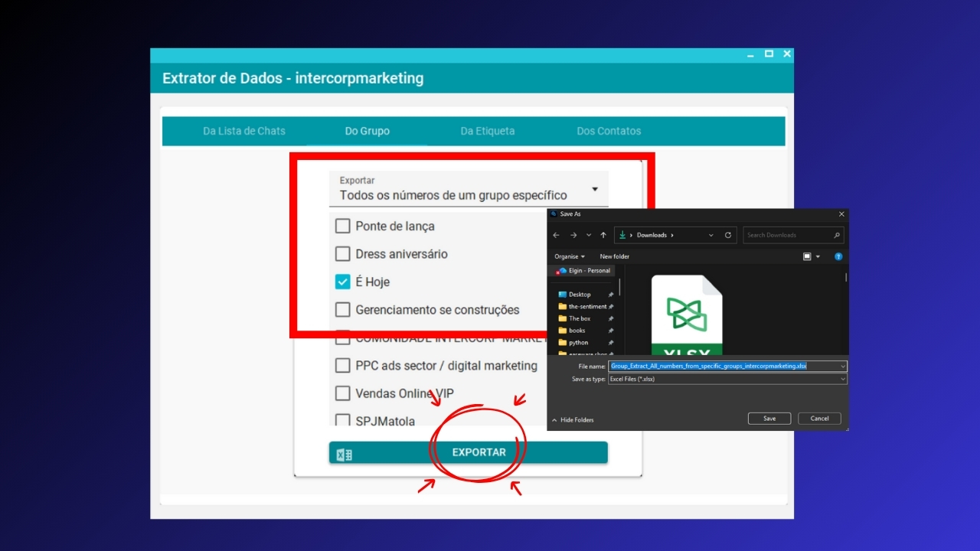The image size is (980, 551).
Task: Go forward in the Save As dialog
Action: [x=573, y=235]
